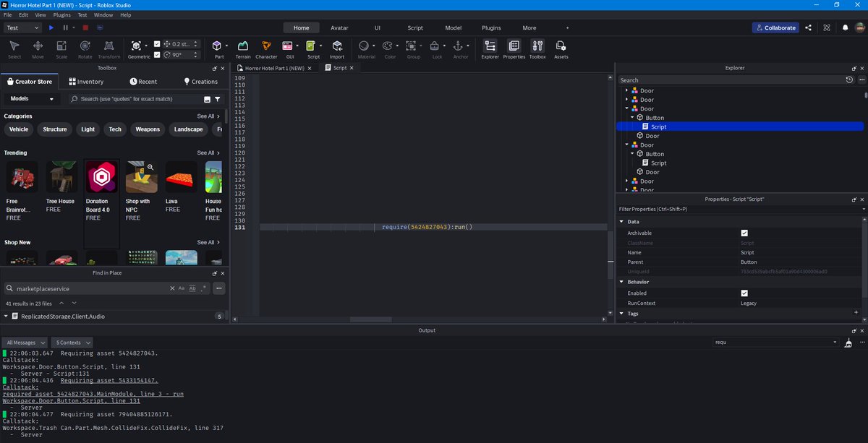
Task: Clear the Output panel with broom icon
Action: pyautogui.click(x=848, y=342)
